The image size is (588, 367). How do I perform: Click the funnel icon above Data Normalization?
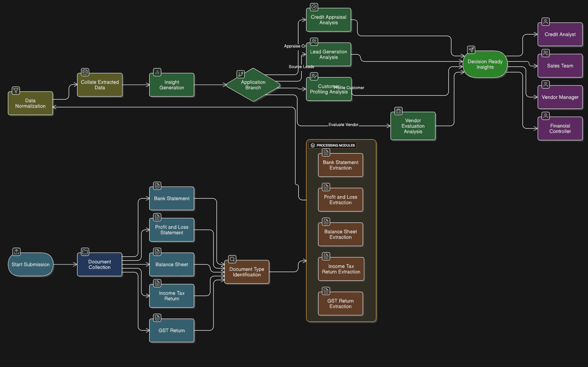[x=16, y=91]
